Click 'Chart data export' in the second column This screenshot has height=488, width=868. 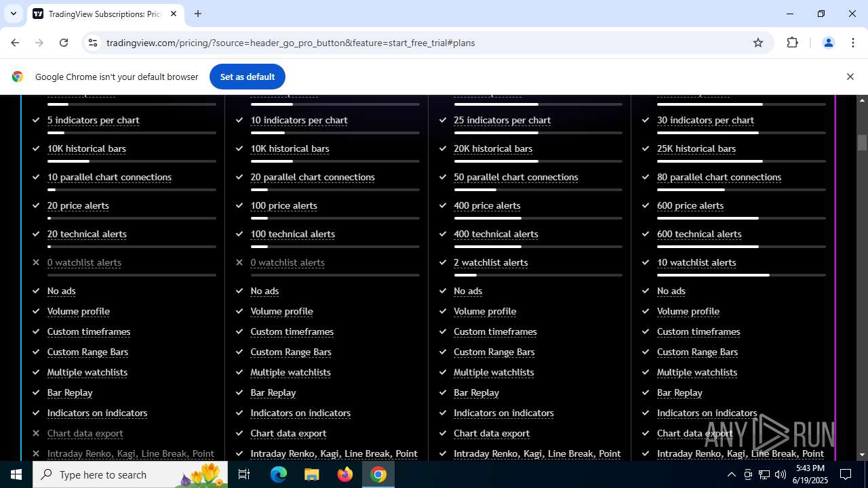coord(288,433)
